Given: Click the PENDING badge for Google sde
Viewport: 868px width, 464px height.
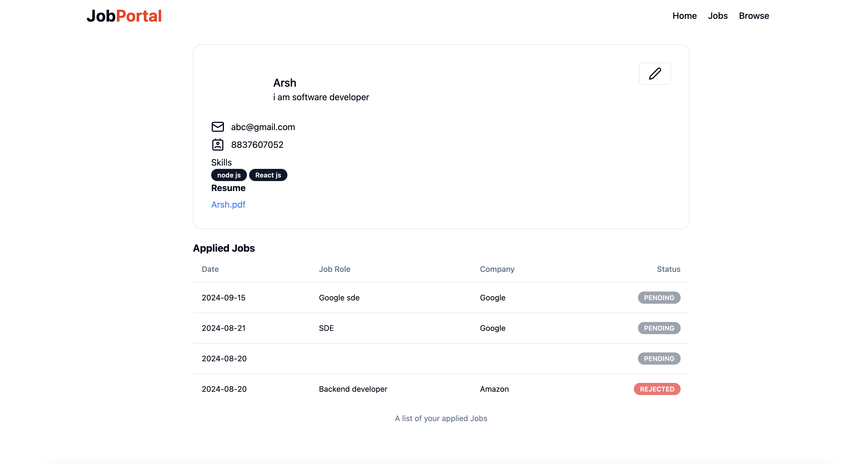Looking at the screenshot, I should click(659, 298).
